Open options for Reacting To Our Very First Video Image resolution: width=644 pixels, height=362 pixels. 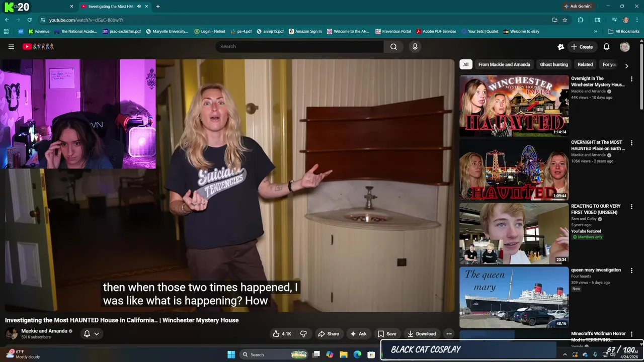tap(631, 207)
